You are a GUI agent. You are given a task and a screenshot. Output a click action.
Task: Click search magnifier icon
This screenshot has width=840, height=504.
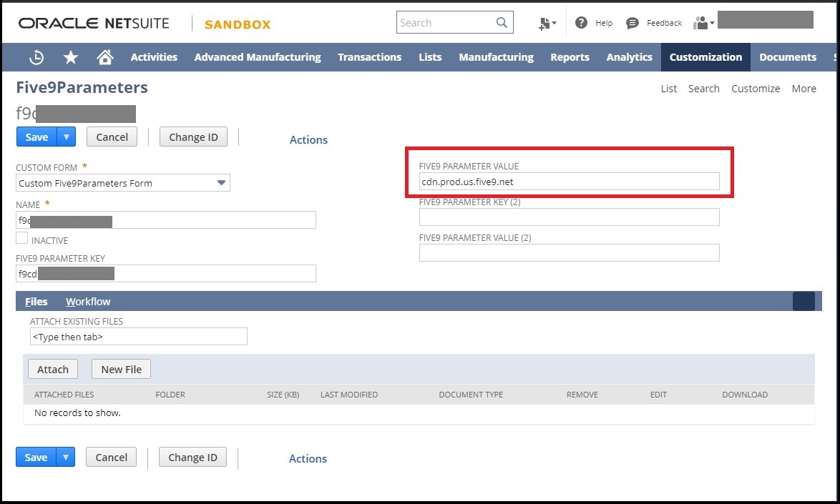(x=502, y=22)
